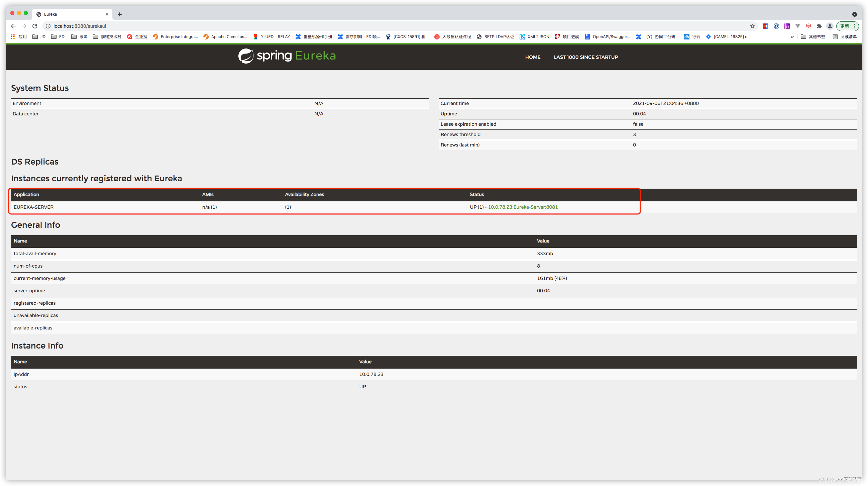Viewport: 868px width, 486px height.
Task: Click the 更新 Chrome update button
Action: 844,26
